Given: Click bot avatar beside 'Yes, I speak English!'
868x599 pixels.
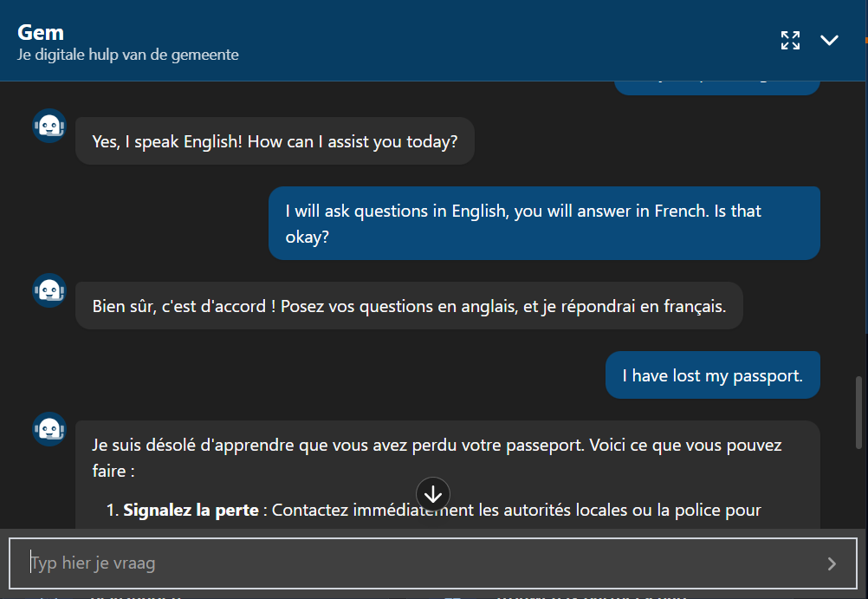Looking at the screenshot, I should tap(49, 127).
